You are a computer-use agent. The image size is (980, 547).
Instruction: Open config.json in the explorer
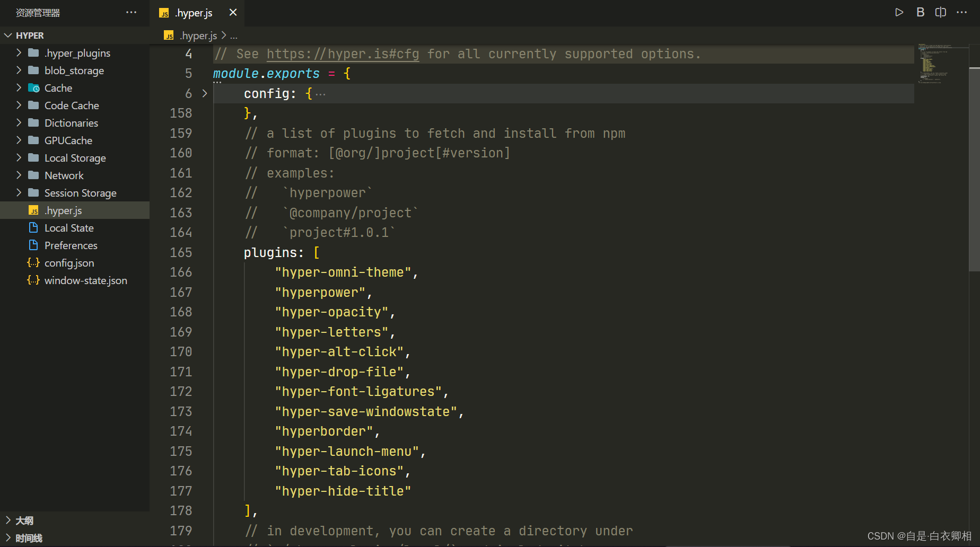75,263
